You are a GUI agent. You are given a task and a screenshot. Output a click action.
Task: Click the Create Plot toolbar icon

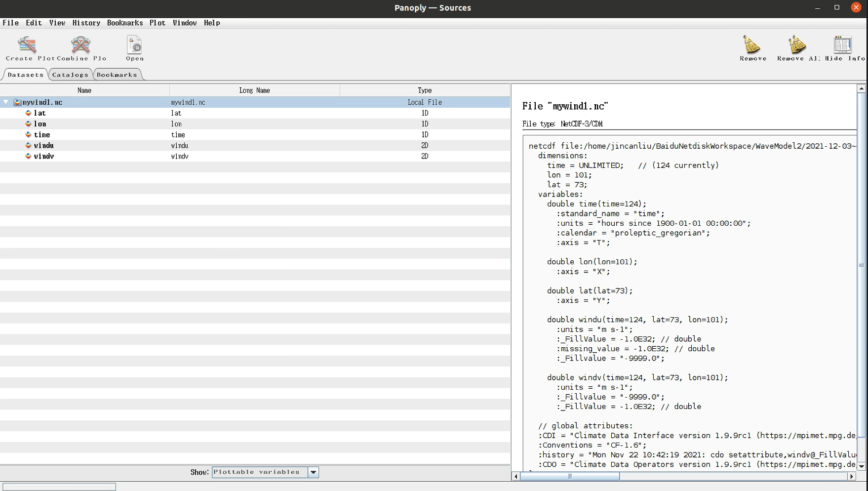[27, 44]
